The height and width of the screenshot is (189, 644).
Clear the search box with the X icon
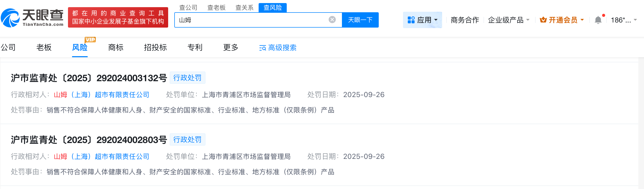pos(332,20)
